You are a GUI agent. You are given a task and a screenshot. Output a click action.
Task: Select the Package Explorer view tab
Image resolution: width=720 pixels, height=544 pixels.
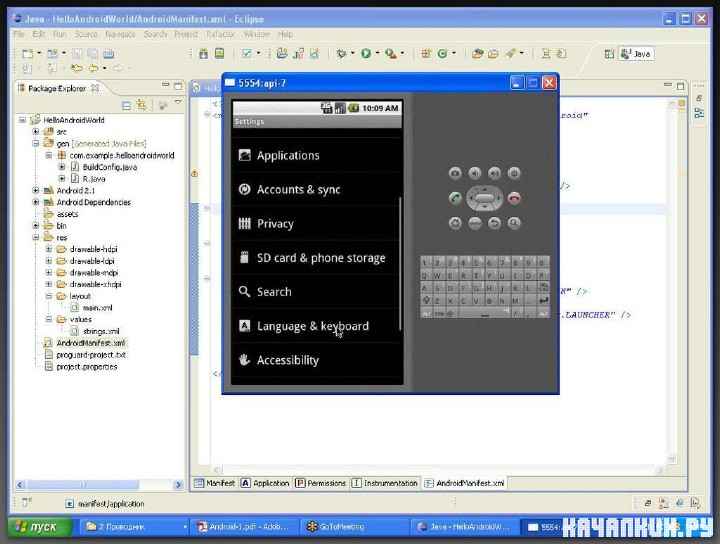click(x=57, y=88)
